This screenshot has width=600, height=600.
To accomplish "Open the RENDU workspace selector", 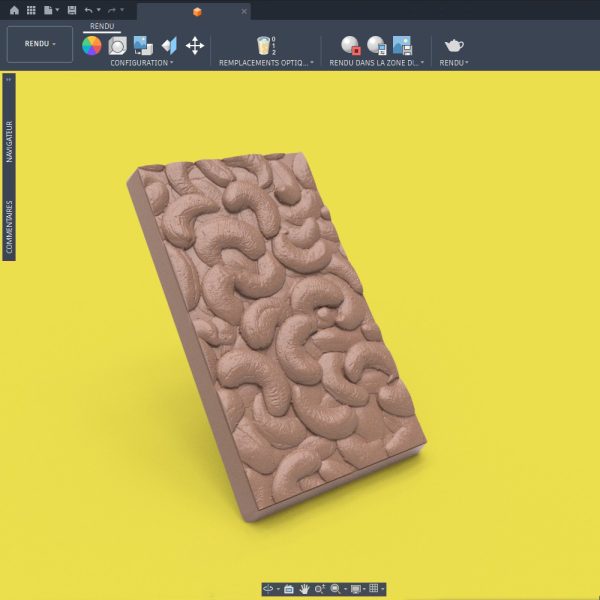I will coord(40,44).
